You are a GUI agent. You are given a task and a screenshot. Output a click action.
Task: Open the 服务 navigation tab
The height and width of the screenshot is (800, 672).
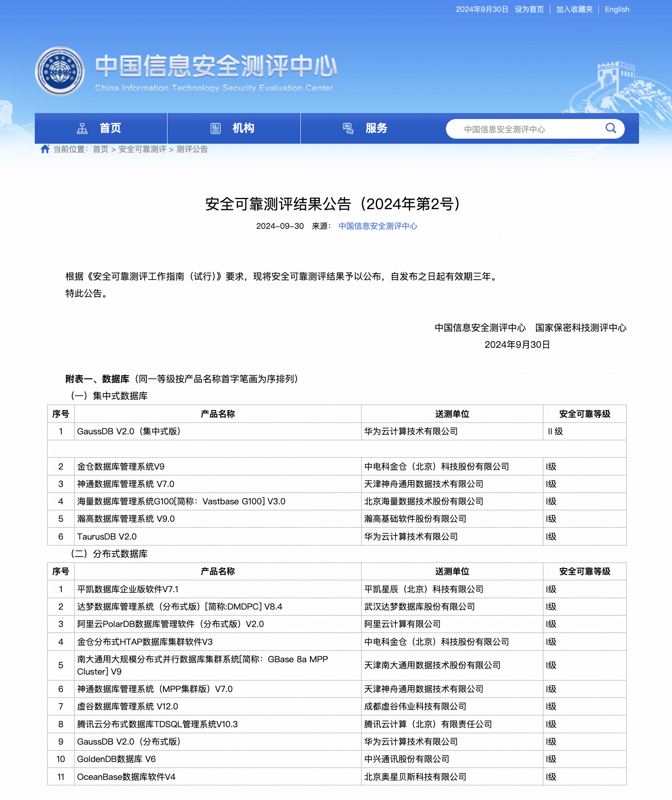tap(367, 128)
